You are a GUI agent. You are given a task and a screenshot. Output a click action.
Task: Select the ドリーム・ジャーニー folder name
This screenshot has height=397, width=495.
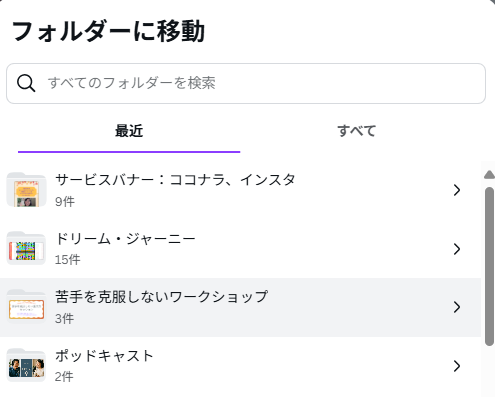click(125, 239)
